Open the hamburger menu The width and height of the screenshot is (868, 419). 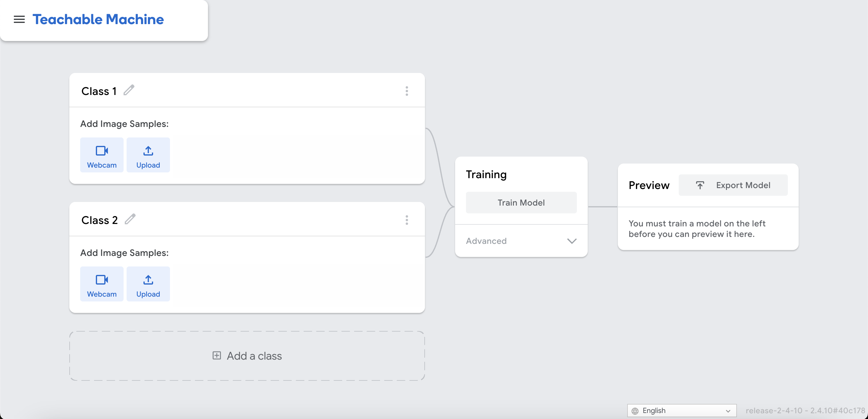pyautogui.click(x=19, y=20)
